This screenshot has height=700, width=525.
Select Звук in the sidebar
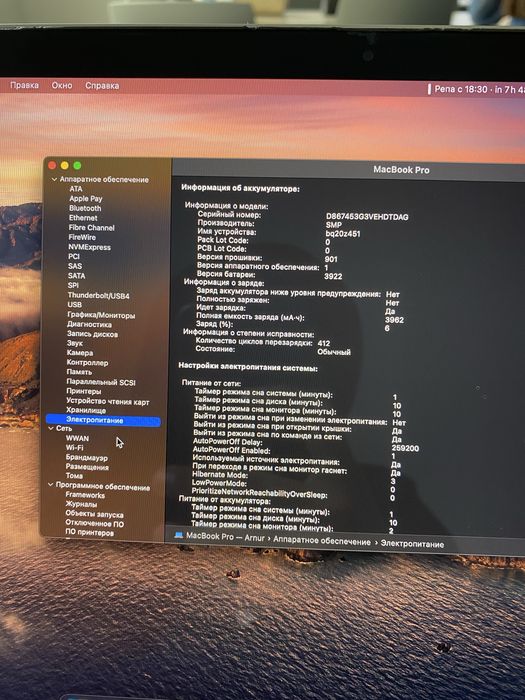[75, 343]
